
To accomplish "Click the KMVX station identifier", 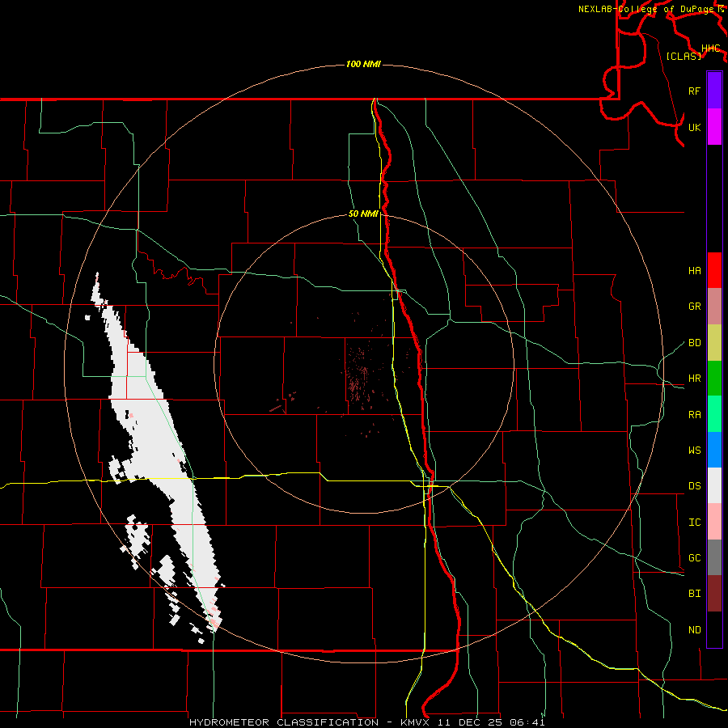I will tap(416, 722).
